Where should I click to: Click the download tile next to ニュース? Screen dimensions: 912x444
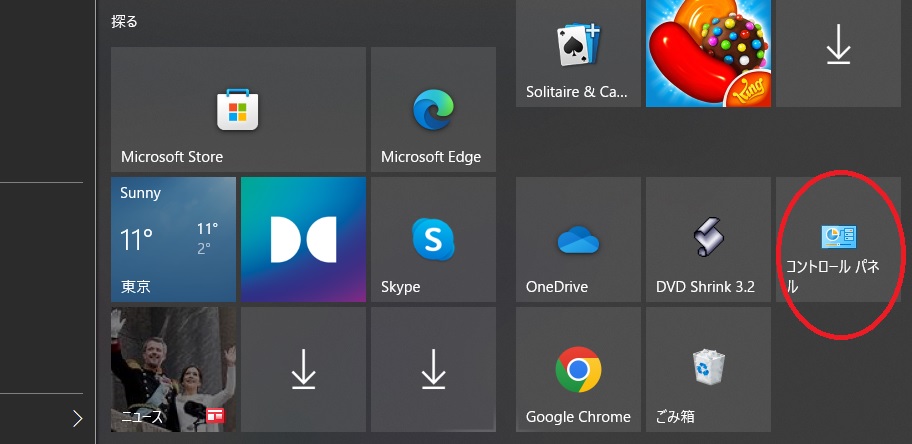coord(303,370)
